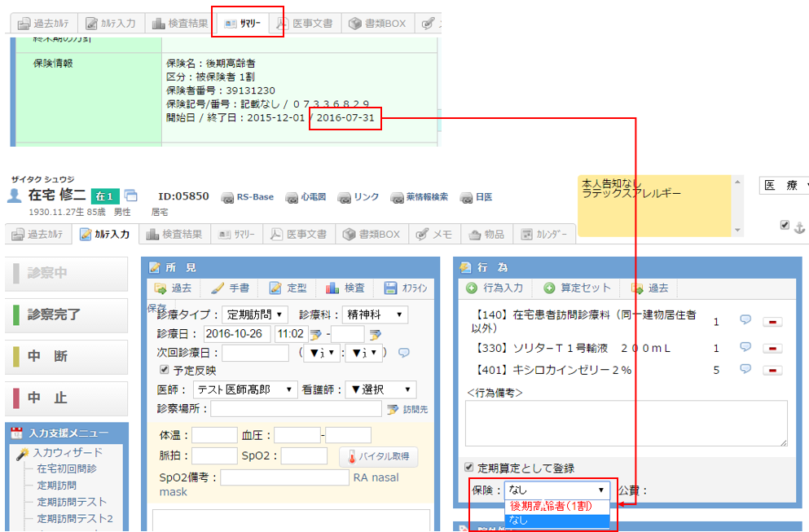The height and width of the screenshot is (532, 809).
Task: Click 行為入力 with the green plus icon
Action: [x=495, y=288]
